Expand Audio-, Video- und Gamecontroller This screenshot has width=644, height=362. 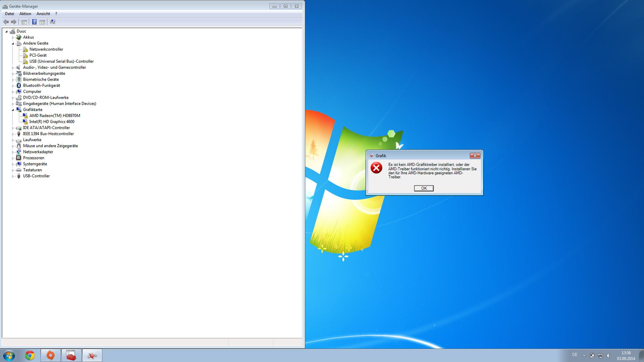[13, 67]
